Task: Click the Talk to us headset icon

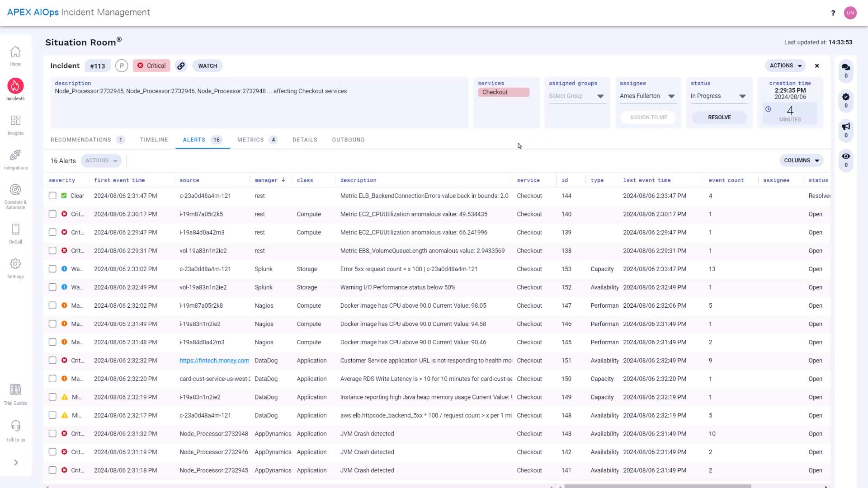Action: pos(15,426)
